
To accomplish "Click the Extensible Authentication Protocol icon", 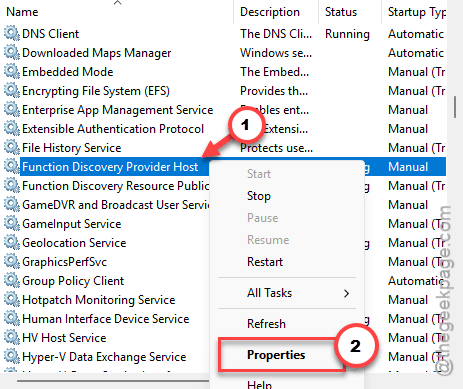I will click(12, 129).
